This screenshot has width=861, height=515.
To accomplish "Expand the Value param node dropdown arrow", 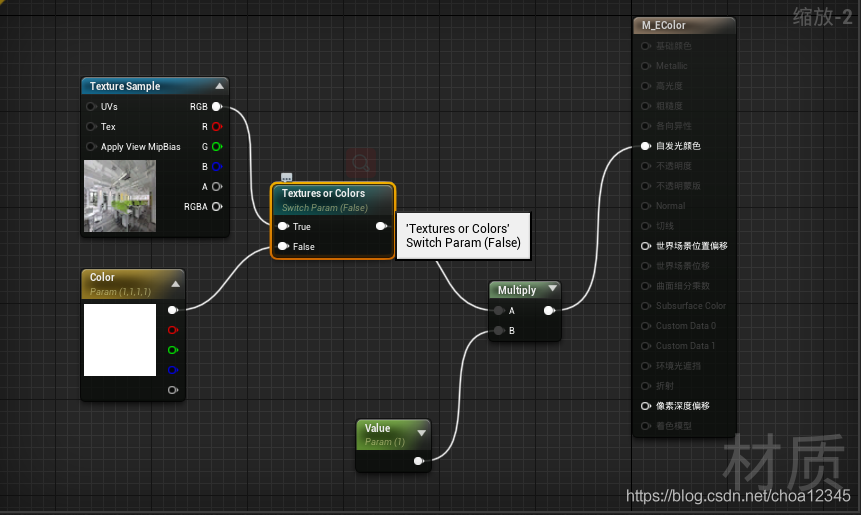I will point(422,433).
